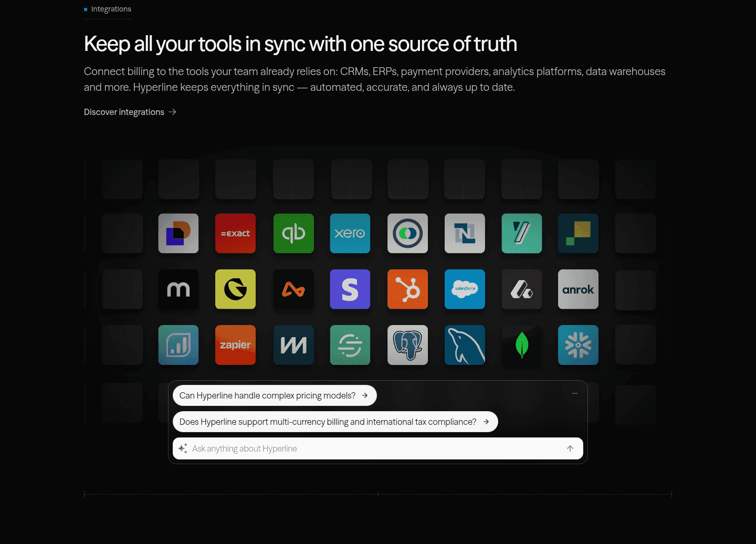Select the grey Anrok integration tile

click(x=578, y=289)
